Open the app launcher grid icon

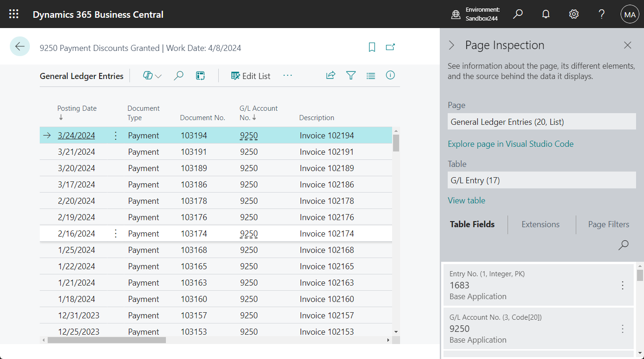click(14, 14)
